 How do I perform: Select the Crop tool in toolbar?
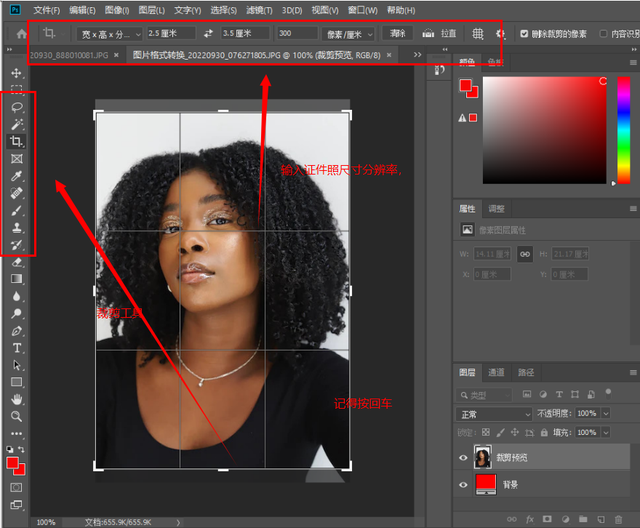pyautogui.click(x=17, y=142)
